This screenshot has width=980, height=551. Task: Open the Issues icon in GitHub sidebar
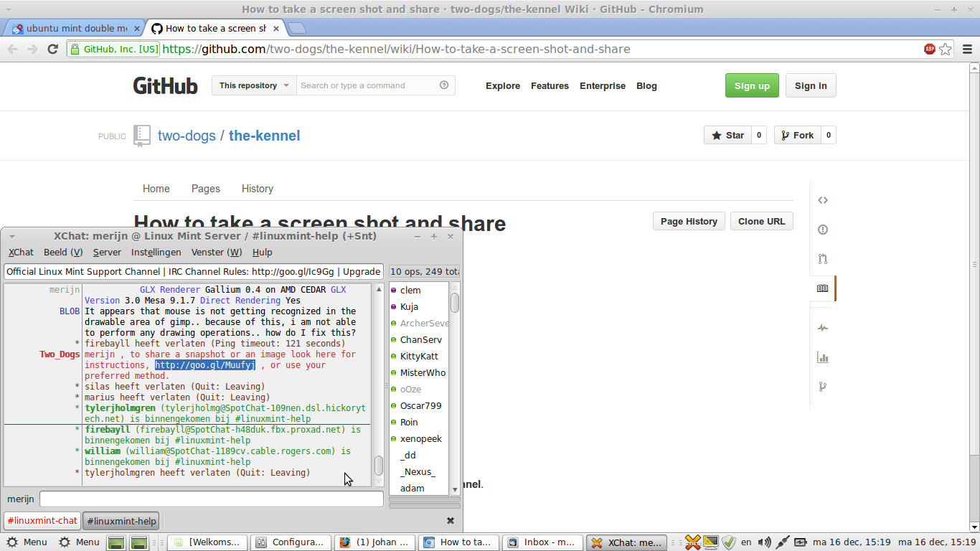[x=823, y=230]
